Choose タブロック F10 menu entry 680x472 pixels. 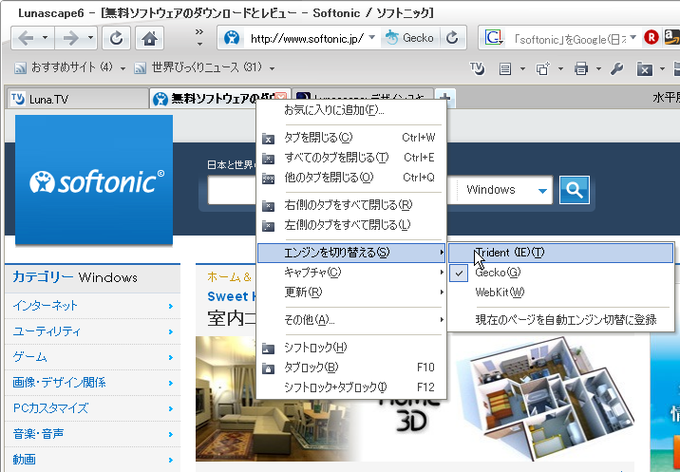point(351,367)
